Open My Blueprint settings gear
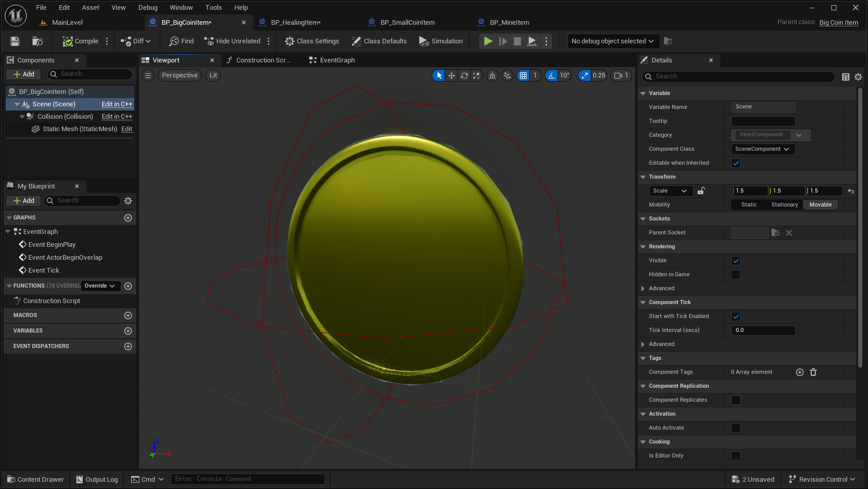The height and width of the screenshot is (489, 868). [128, 201]
